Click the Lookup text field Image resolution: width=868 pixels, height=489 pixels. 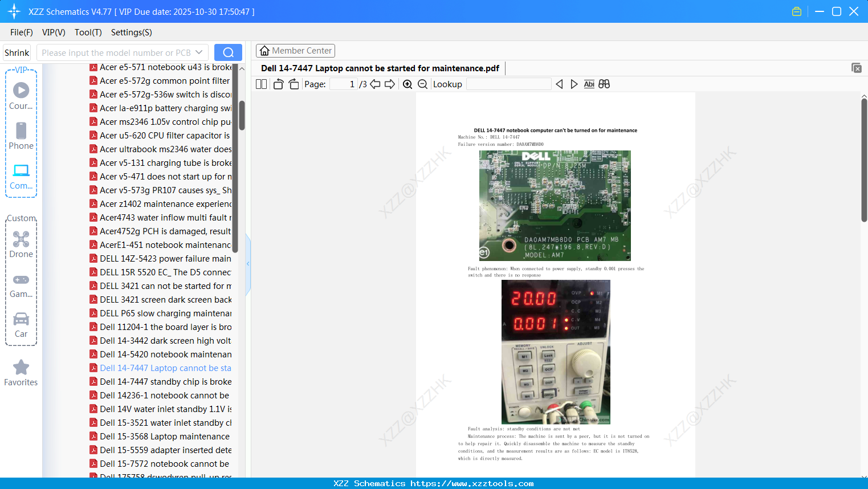pyautogui.click(x=509, y=84)
